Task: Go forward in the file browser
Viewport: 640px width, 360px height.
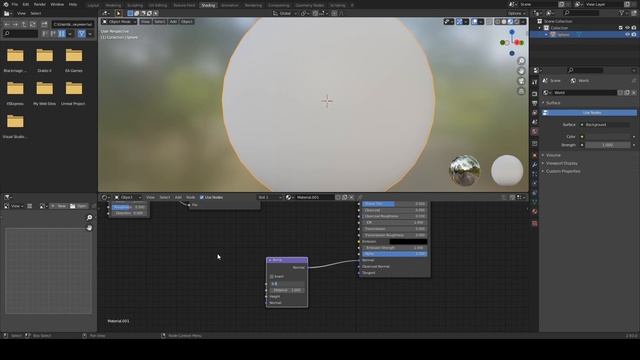Action: (x=15, y=24)
